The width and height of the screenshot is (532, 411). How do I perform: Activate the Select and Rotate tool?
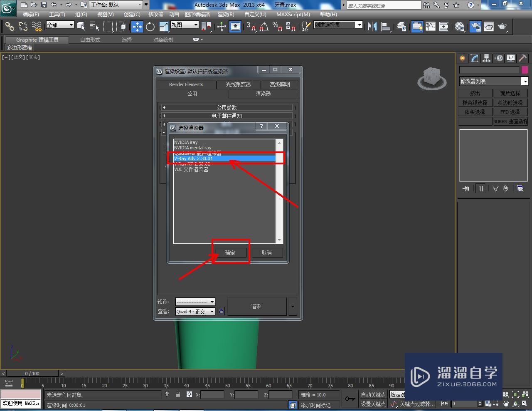150,27
